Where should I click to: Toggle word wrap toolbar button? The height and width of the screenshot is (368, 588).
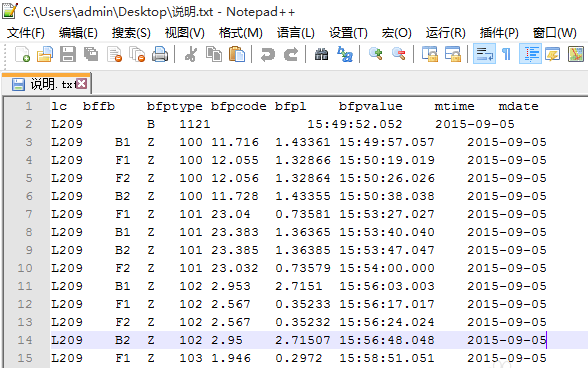tap(484, 54)
